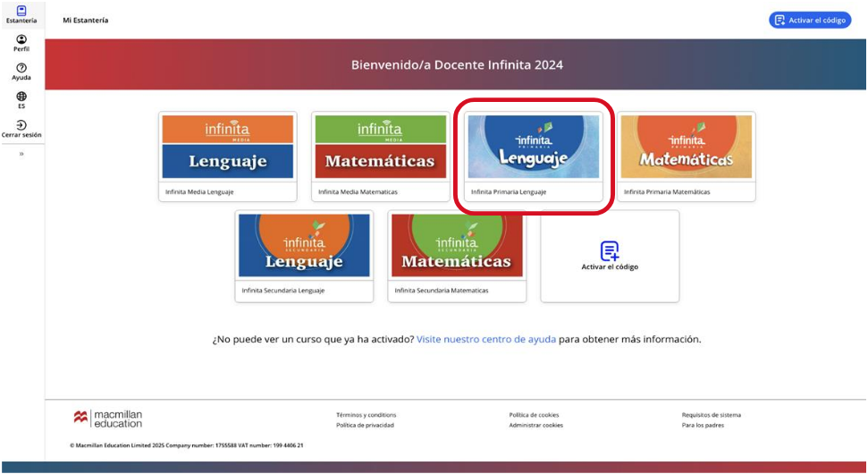Image resolution: width=868 pixels, height=474 pixels.
Task: Open Infinita Primaria Matemáticas course
Action: 686,148
